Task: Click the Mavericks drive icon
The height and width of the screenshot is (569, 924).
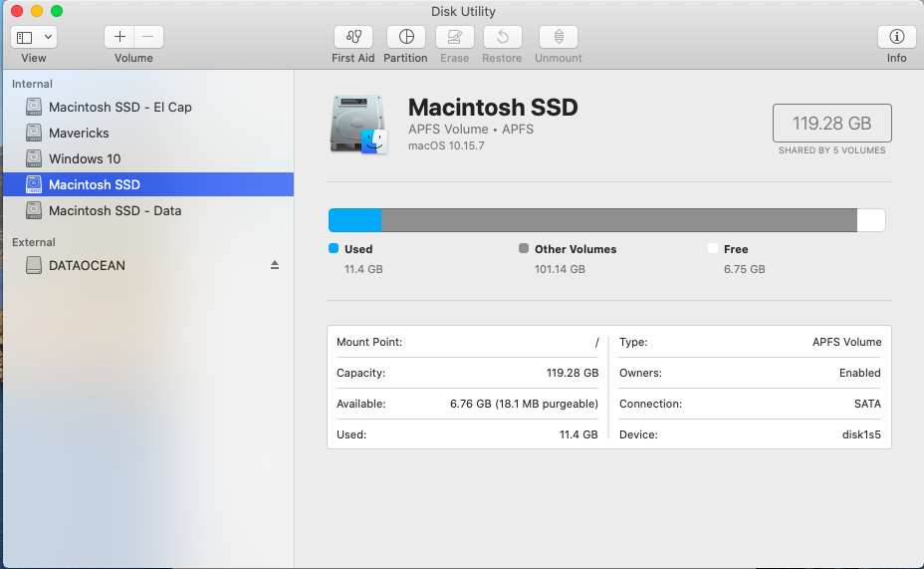Action: coord(34,133)
